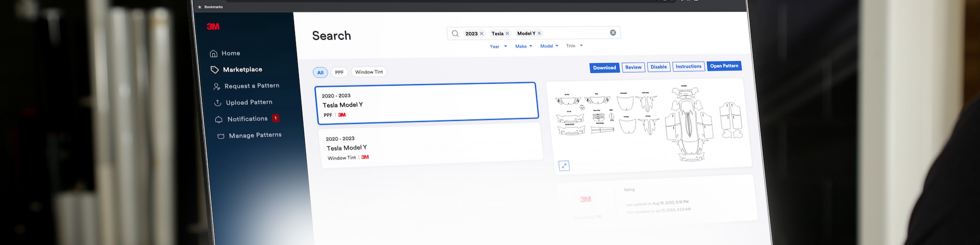Click the 3M logo in sidebar
Image resolution: width=980 pixels, height=245 pixels.
pyautogui.click(x=213, y=26)
